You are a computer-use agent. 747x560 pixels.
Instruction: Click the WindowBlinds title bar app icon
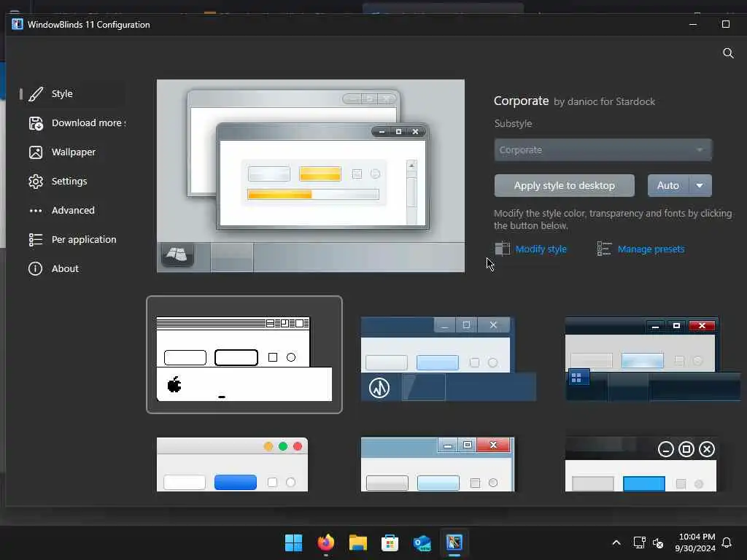click(x=18, y=24)
